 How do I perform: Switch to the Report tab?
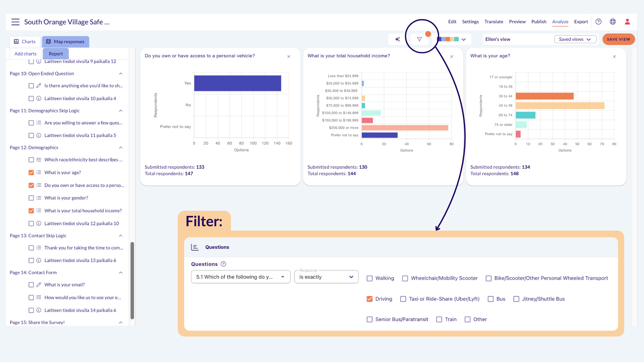pyautogui.click(x=56, y=54)
